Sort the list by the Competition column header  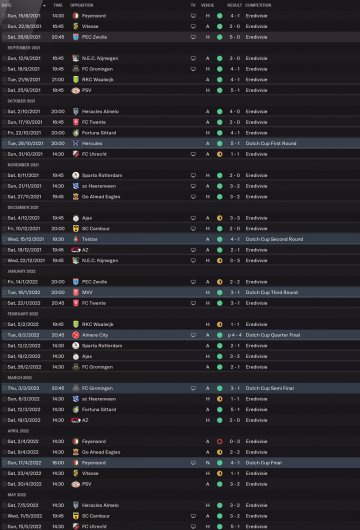pos(258,5)
